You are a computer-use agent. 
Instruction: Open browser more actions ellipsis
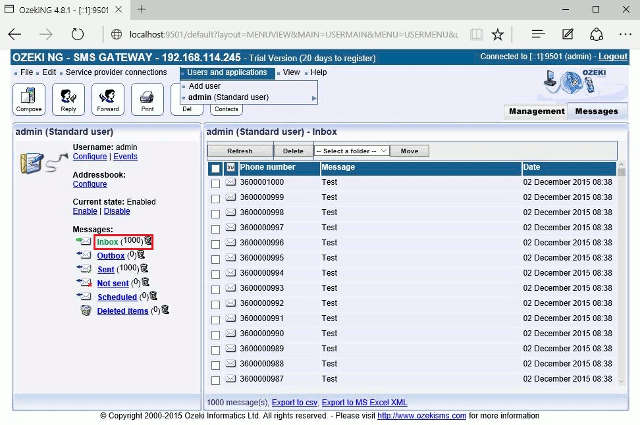(625, 34)
